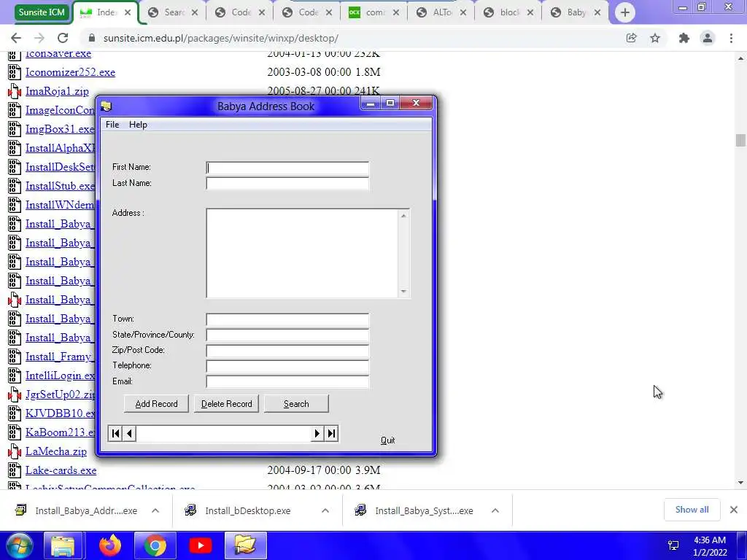The image size is (747, 560).
Task: Focus the Telephone field
Action: [287, 366]
